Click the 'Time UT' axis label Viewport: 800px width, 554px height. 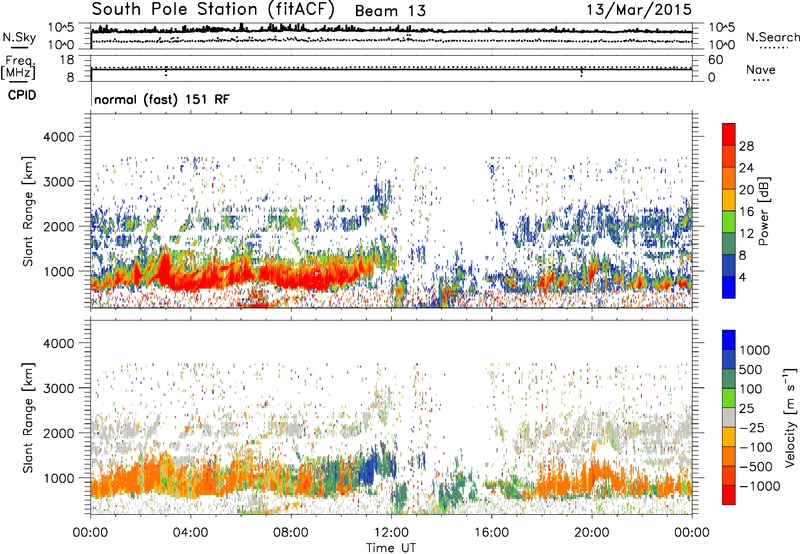point(391,547)
